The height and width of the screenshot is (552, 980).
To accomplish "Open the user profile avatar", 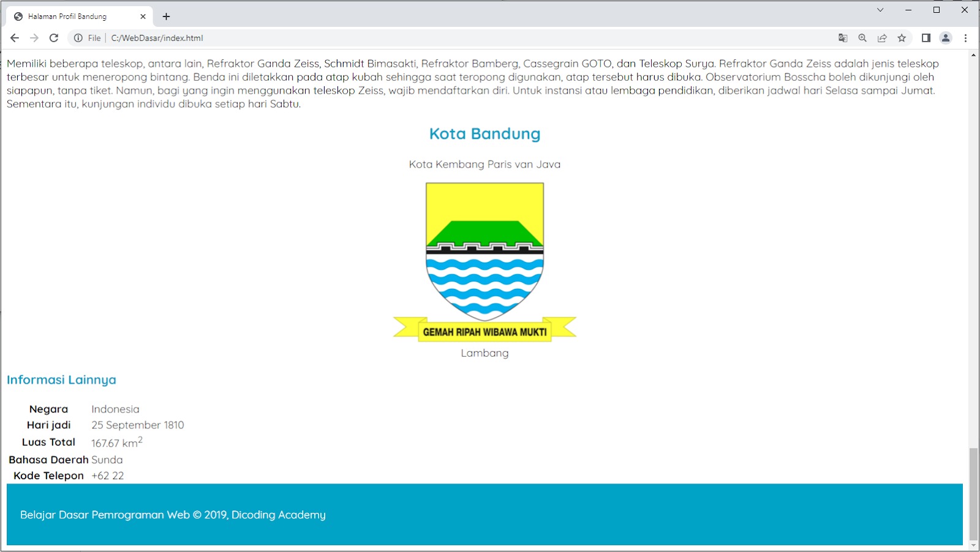I will [946, 38].
